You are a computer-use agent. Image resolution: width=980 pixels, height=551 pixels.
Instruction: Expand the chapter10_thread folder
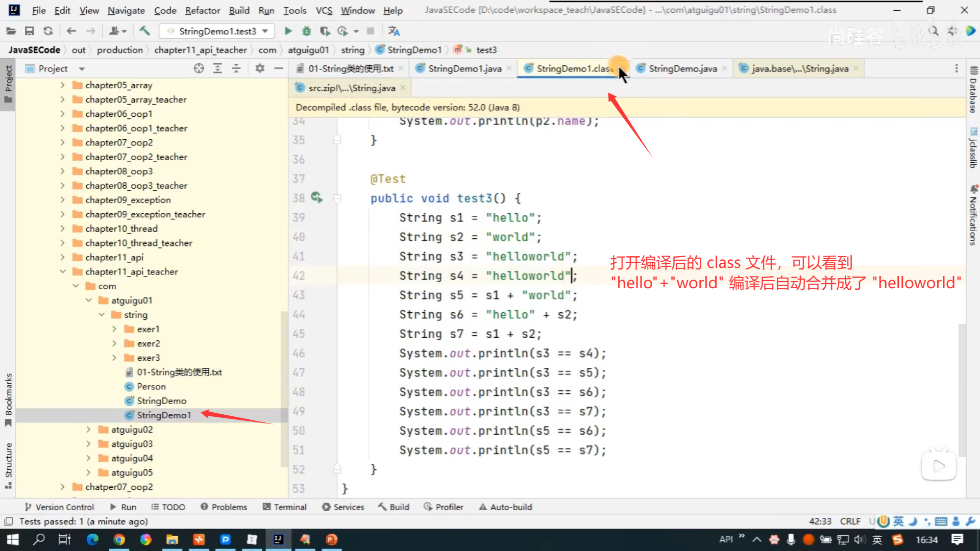click(x=62, y=229)
